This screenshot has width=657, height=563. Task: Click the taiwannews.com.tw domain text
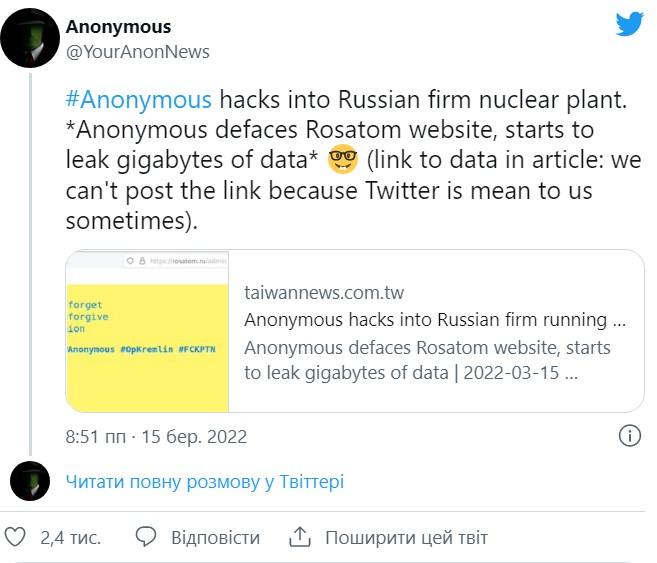(x=324, y=293)
